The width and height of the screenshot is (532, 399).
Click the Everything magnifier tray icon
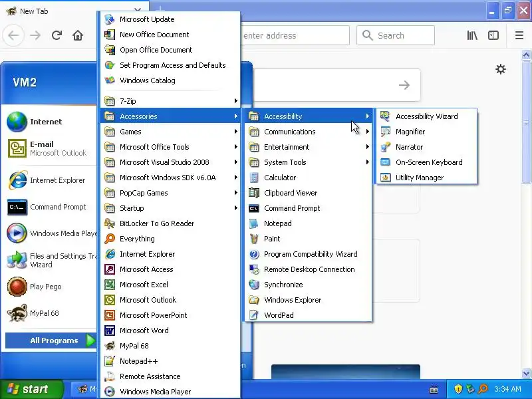point(483,389)
